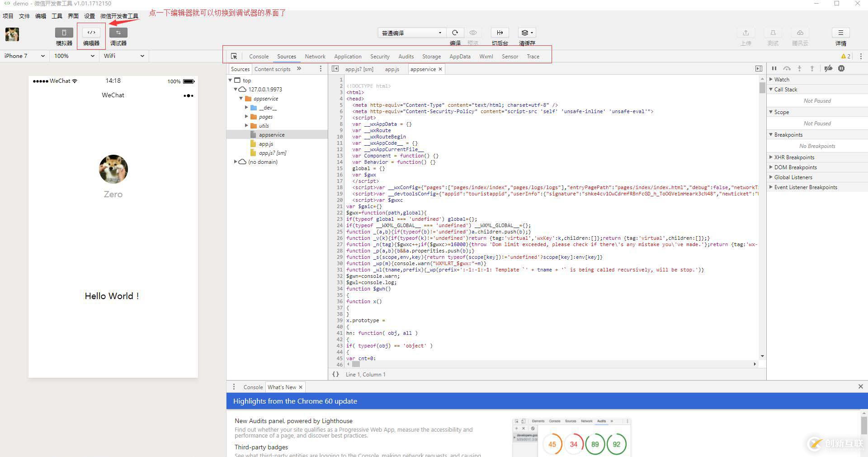
Task: Close the appservice editor tab
Action: 440,69
